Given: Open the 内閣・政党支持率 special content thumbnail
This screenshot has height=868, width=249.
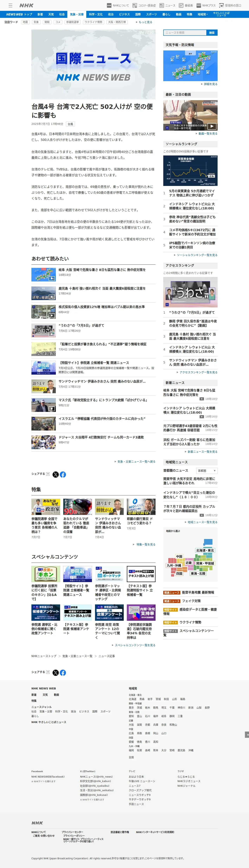Looking at the screenshot, I should point(141,613).
